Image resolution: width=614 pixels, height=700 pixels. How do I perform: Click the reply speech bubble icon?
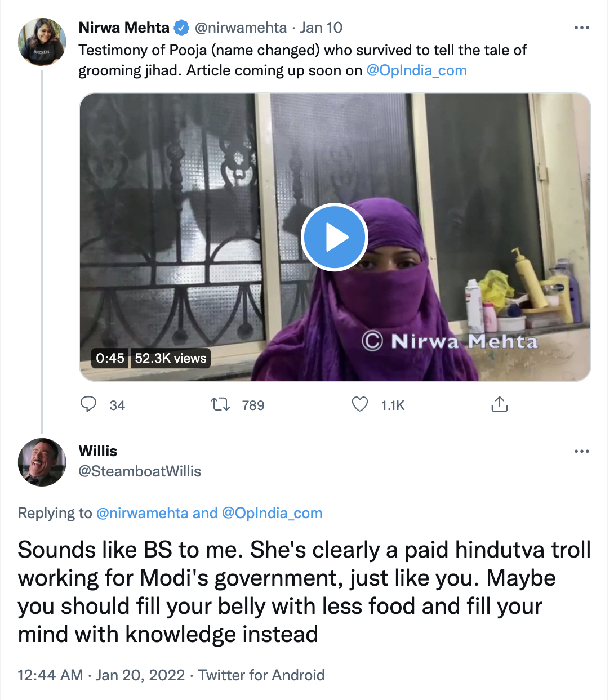point(88,404)
